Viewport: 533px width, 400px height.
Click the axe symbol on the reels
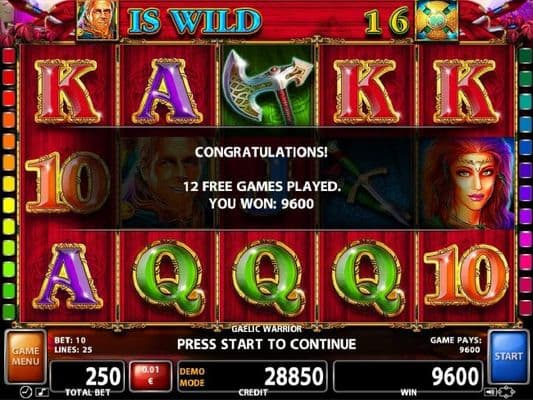pyautogui.click(x=267, y=86)
